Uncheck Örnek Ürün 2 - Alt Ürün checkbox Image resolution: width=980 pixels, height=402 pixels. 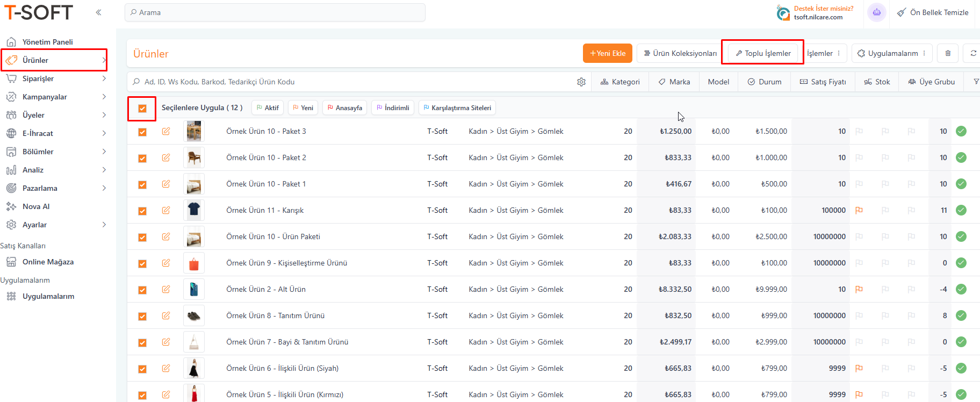[x=142, y=290]
